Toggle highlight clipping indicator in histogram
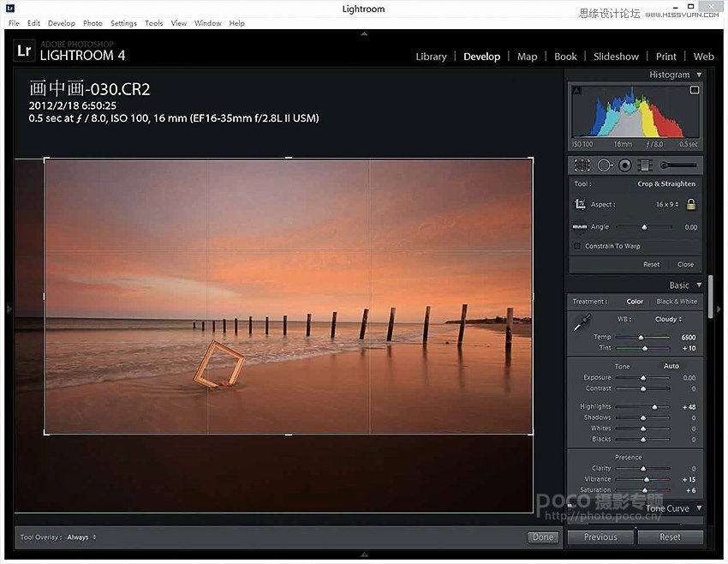This screenshot has width=728, height=564. 694,90
